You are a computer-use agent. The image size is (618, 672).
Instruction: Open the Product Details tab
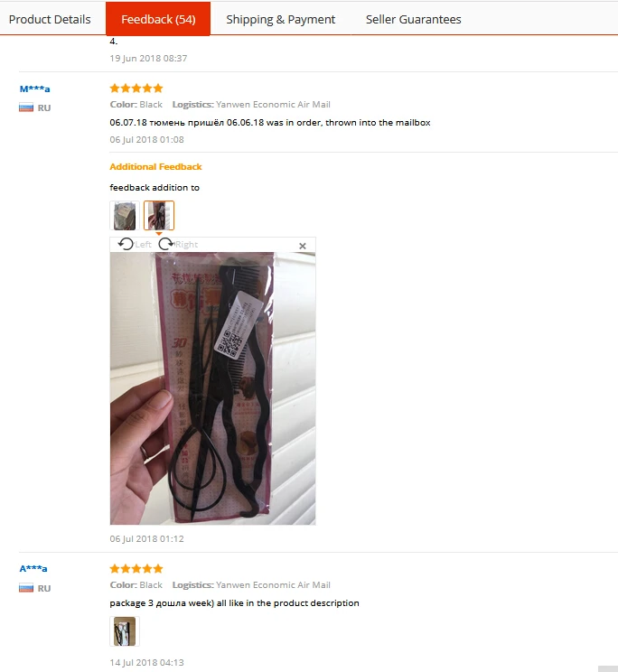[50, 19]
